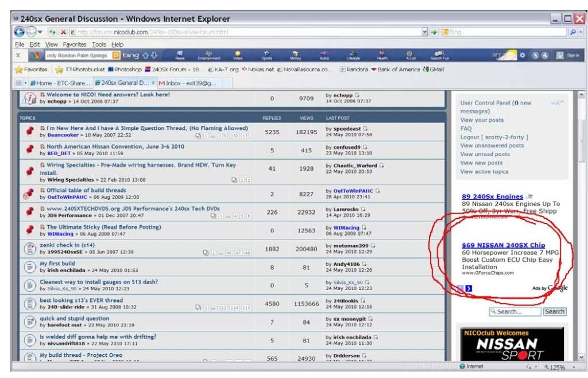Viewport: 588px width, 378px height.
Task: Open Video on the Bing toolbar
Action: tap(238, 56)
